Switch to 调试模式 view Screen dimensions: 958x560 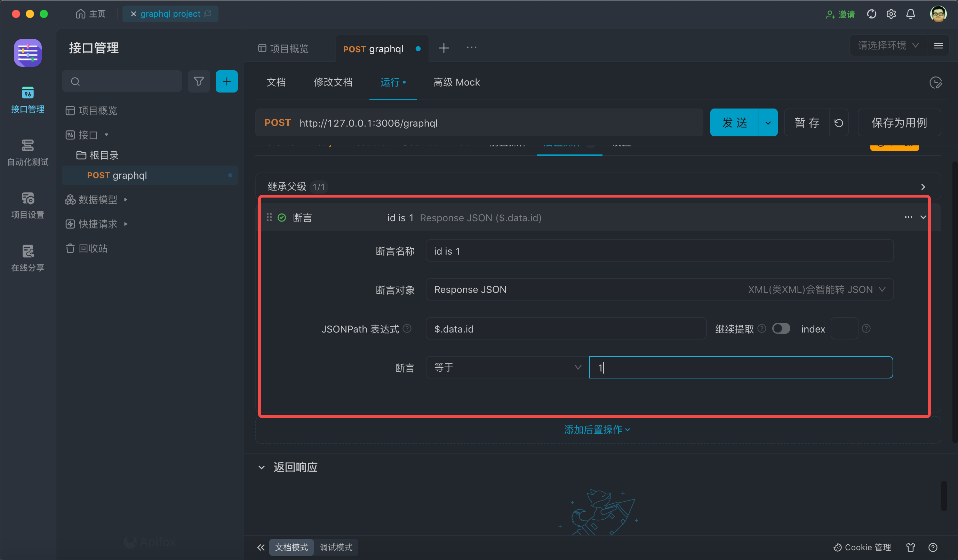point(336,547)
